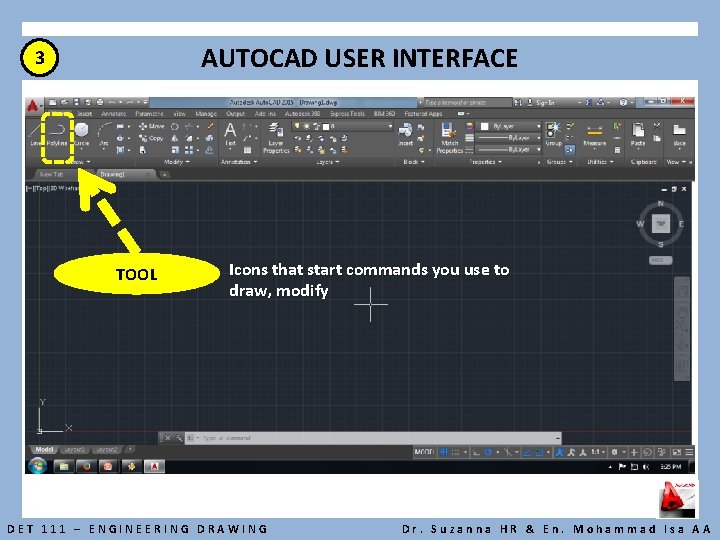This screenshot has height=540, width=720.
Task: Click the Windows Start button
Action: coord(38,466)
